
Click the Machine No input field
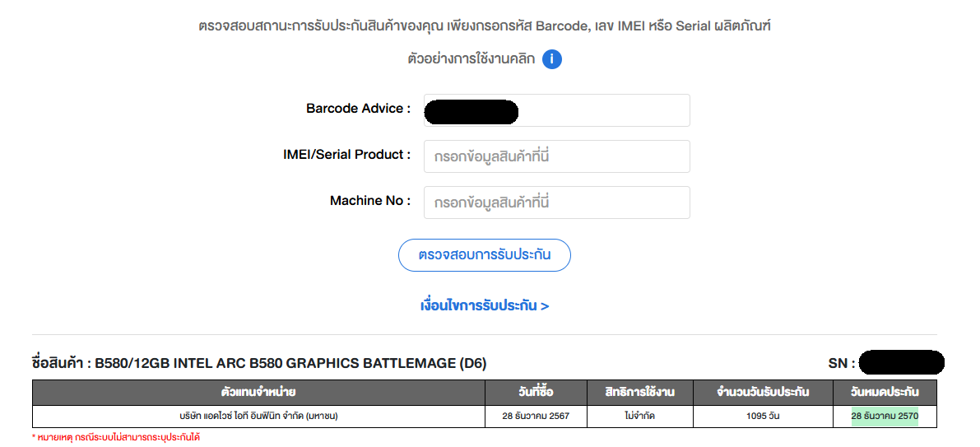(556, 203)
